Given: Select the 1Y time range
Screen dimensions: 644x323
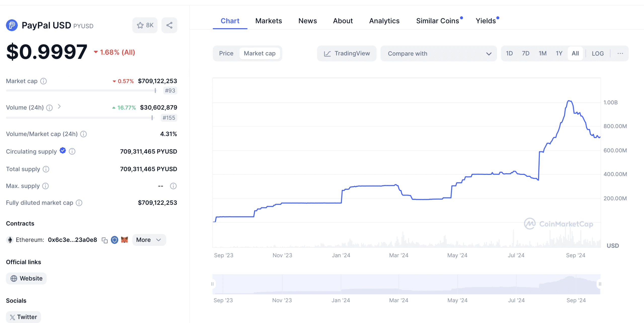Looking at the screenshot, I should click(x=559, y=53).
